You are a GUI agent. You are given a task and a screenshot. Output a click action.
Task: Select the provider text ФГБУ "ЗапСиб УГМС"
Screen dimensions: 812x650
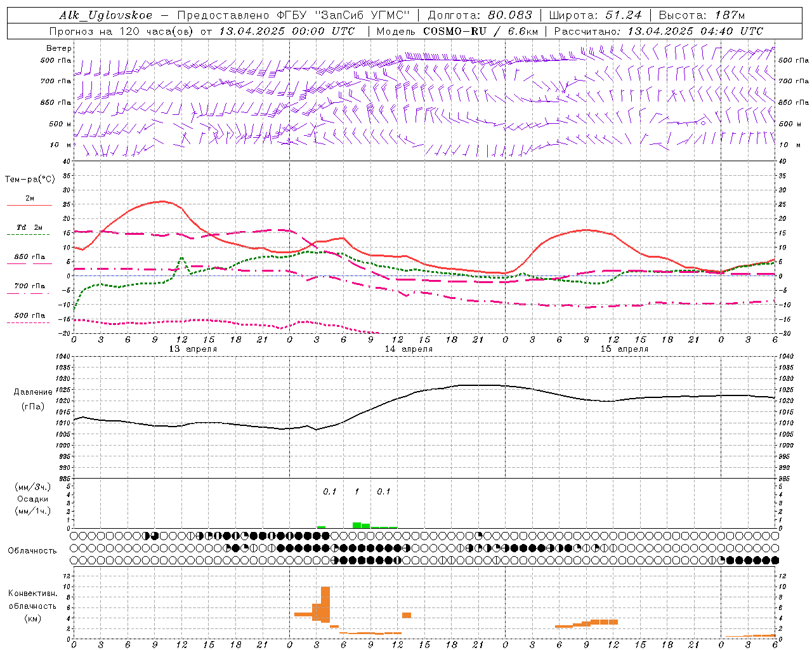343,15
